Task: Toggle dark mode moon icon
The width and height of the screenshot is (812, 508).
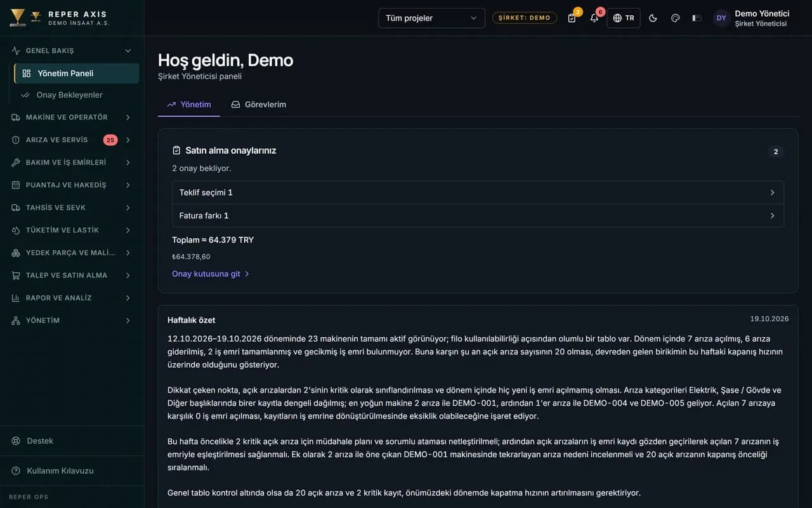Action: (653, 18)
